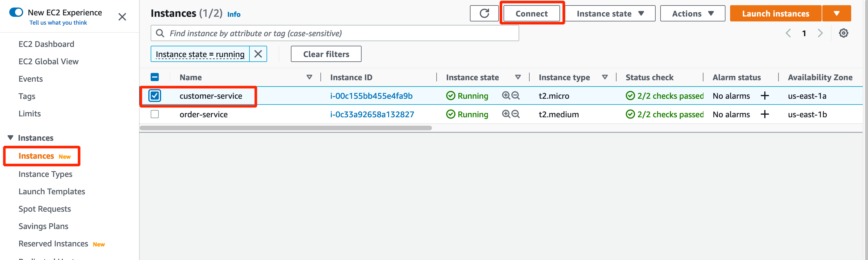Sort by Instance state column arrow

(x=518, y=77)
